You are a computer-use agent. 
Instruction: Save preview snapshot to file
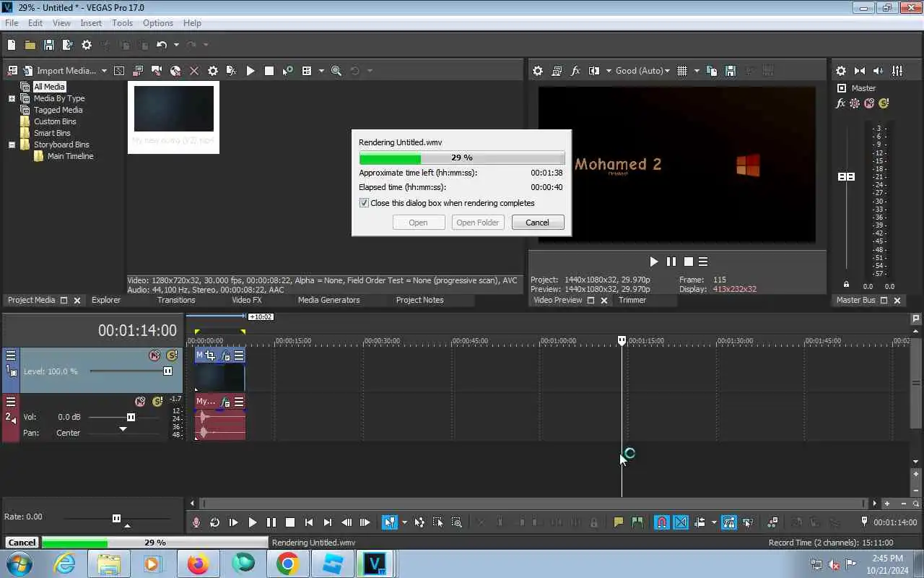click(731, 71)
